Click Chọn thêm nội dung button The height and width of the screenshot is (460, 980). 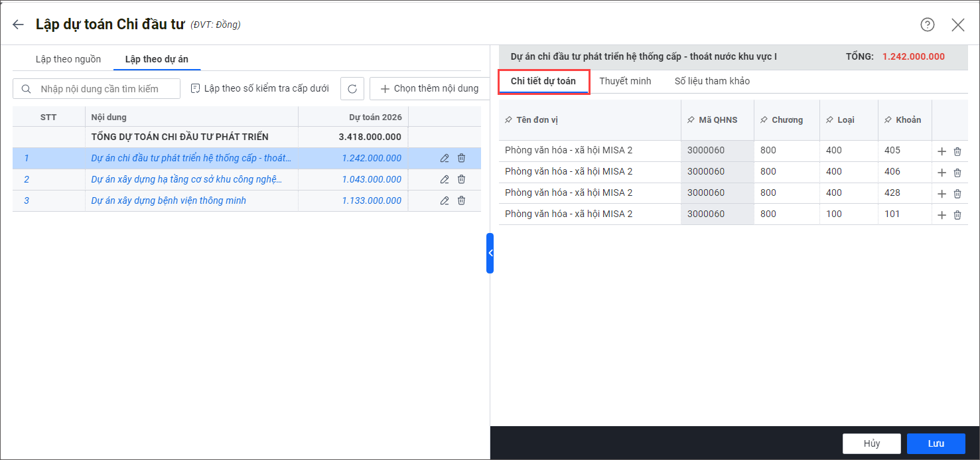(x=429, y=88)
